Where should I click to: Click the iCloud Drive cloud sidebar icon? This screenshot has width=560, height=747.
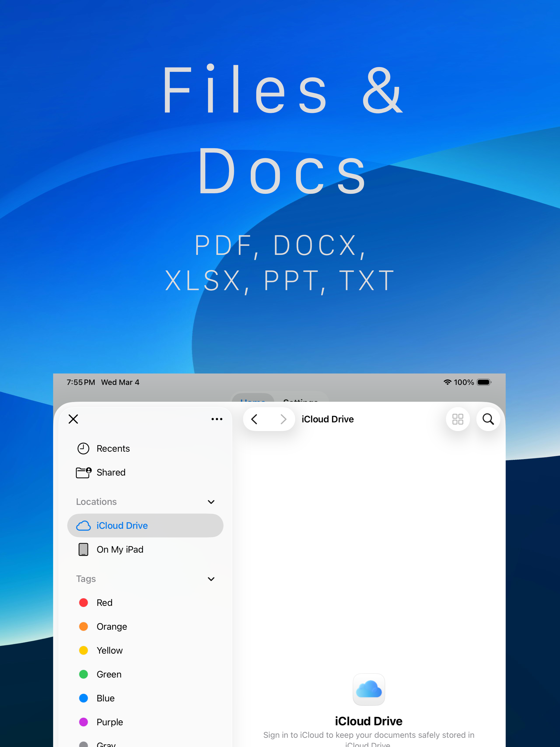coord(83,526)
